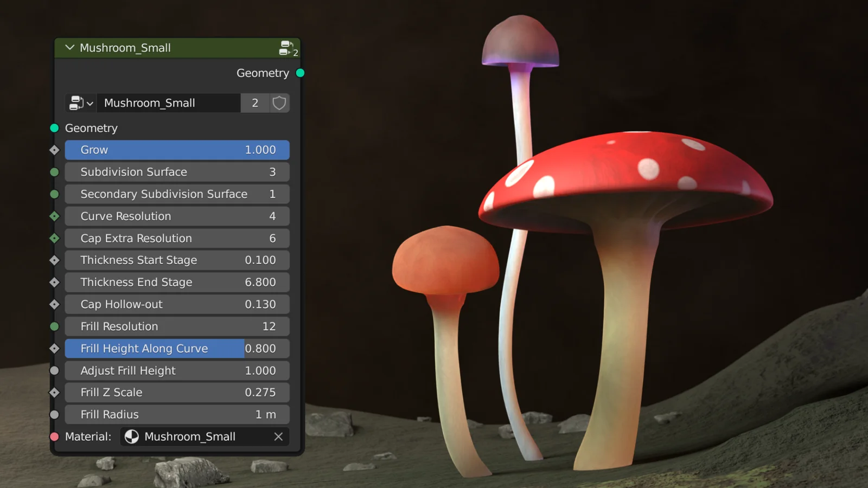
Task: Click the Frill Resolution field
Action: [x=177, y=326]
